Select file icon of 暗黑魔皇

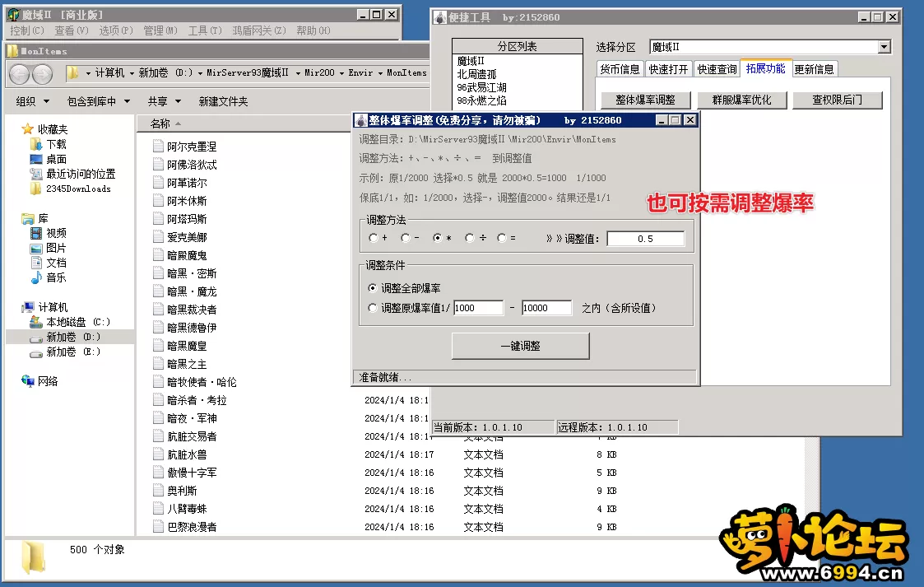pyautogui.click(x=158, y=345)
